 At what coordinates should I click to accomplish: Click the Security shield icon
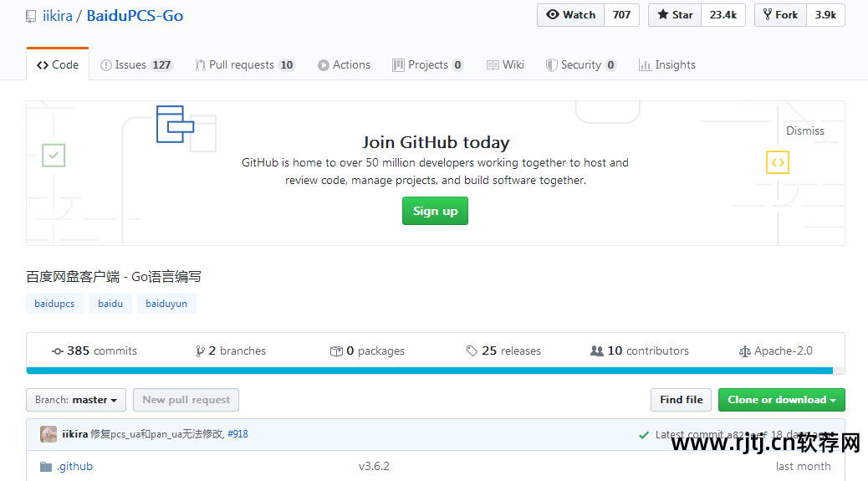551,65
